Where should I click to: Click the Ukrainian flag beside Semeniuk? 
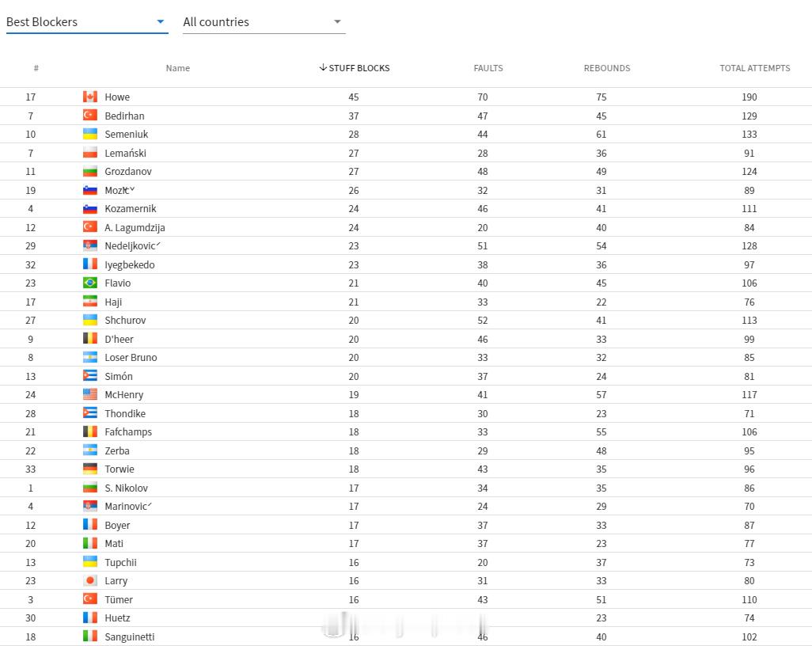[90, 134]
